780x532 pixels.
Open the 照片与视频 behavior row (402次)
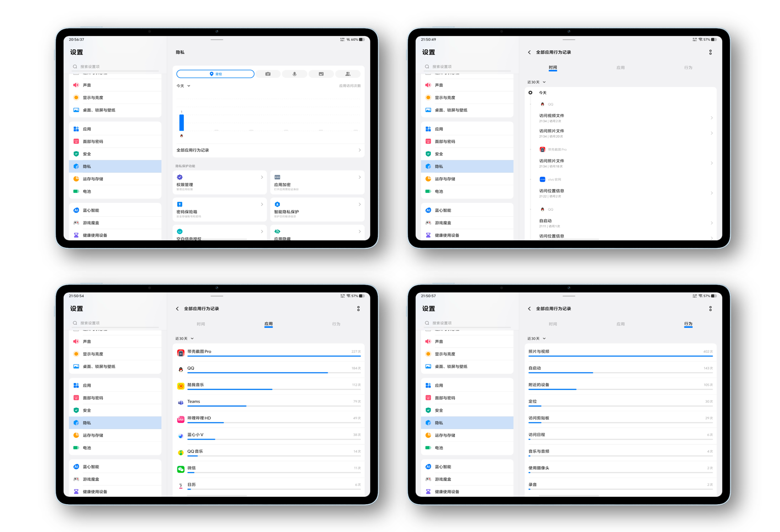point(621,352)
